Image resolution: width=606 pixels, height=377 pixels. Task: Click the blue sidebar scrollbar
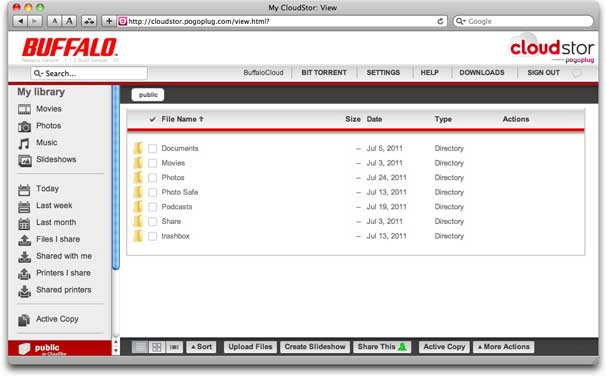pyautogui.click(x=116, y=177)
